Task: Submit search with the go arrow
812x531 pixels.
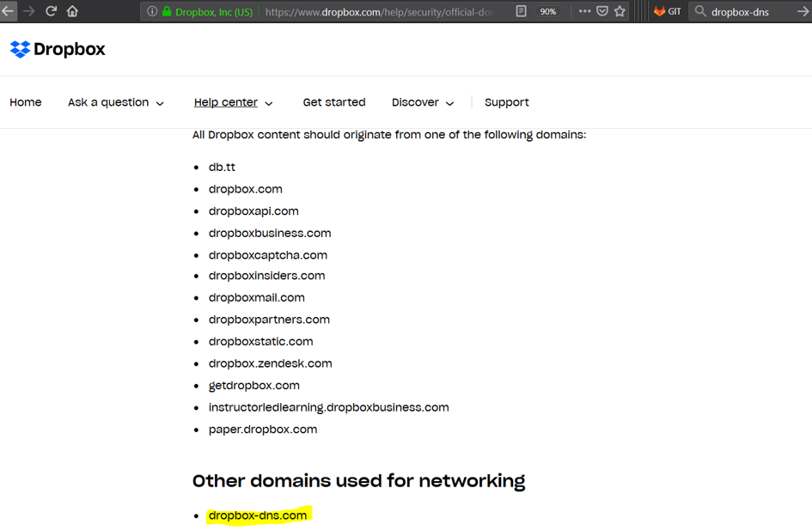Action: click(x=803, y=11)
